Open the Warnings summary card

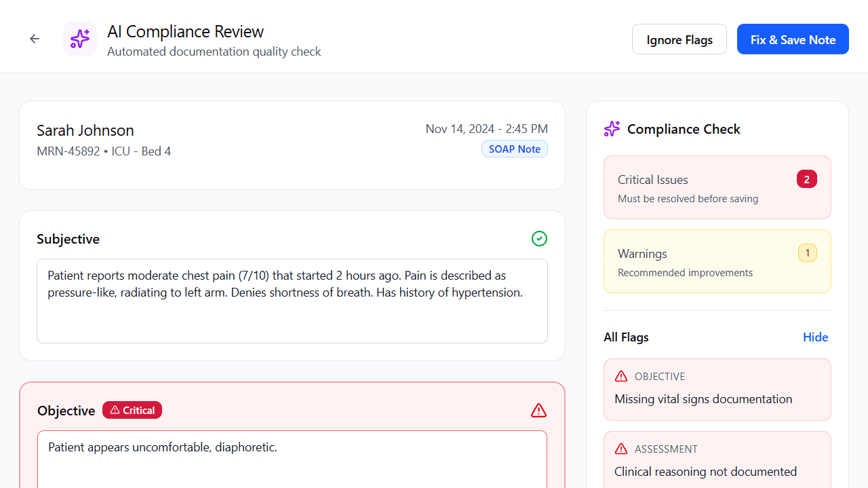(x=717, y=261)
